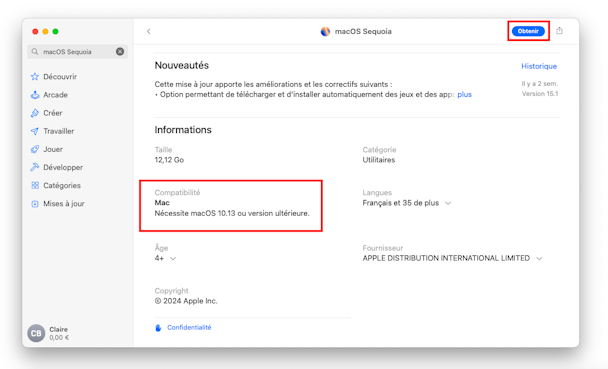Open the Arcade section
The image size is (608, 369).
(55, 95)
